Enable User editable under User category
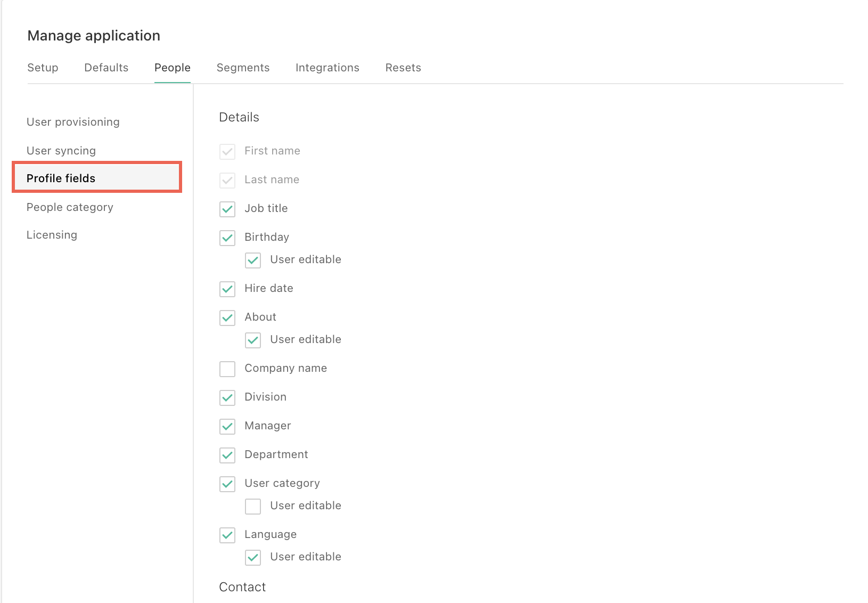 pos(253,506)
